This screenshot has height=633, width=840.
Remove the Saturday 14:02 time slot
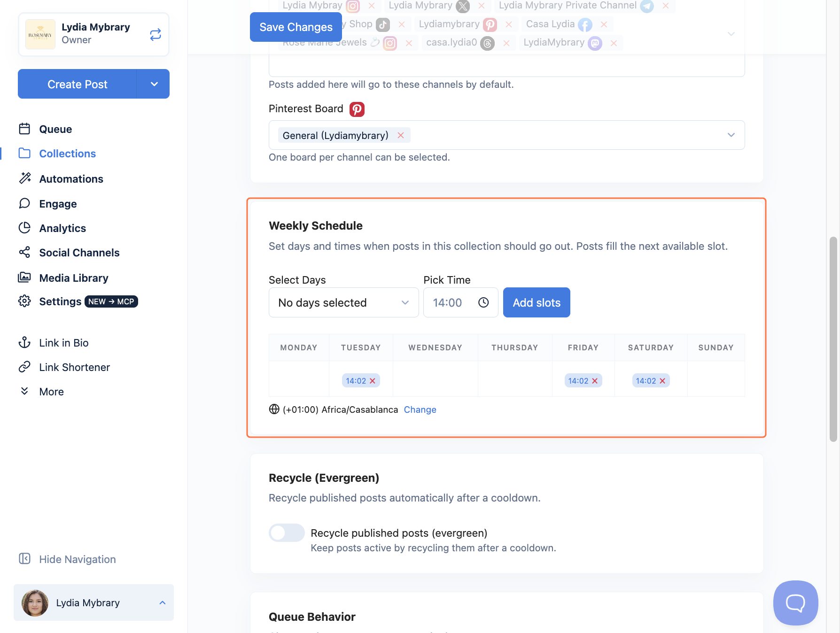pos(662,381)
